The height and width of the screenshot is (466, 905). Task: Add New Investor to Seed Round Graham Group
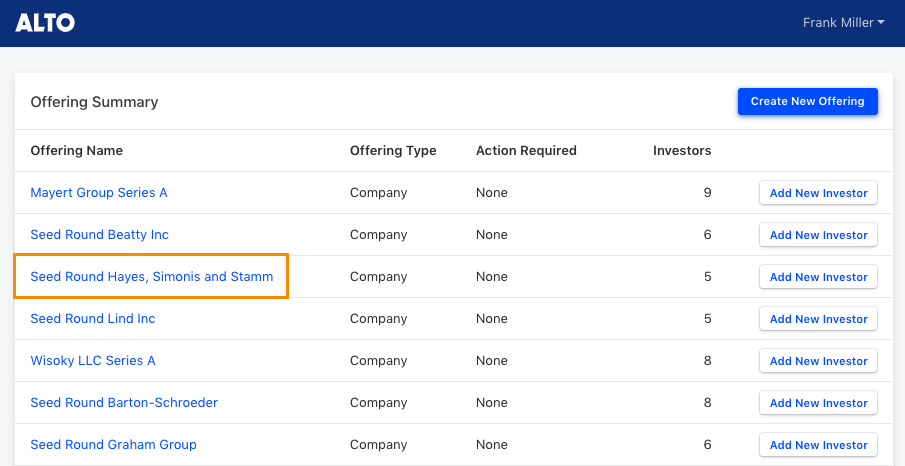818,445
